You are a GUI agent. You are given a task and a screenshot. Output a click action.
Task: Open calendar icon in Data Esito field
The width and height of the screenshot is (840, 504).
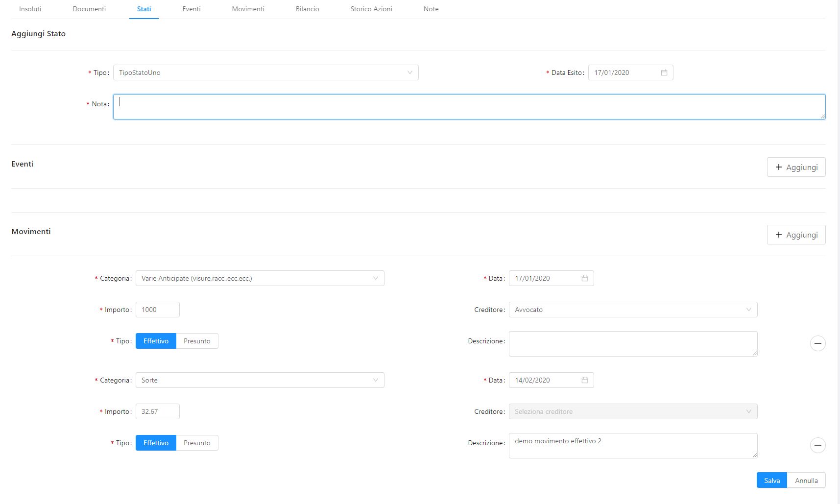coord(664,72)
